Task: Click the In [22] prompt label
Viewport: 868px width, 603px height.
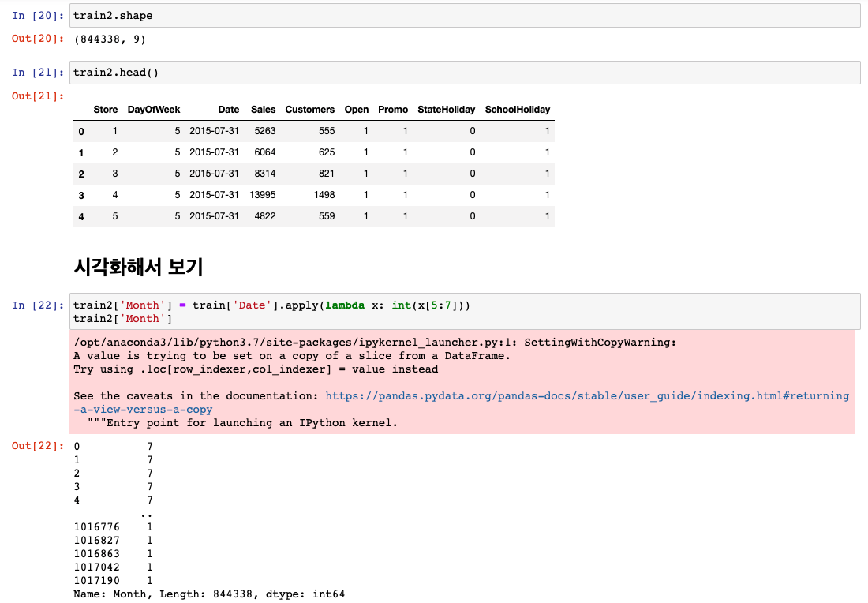Action: (38, 305)
